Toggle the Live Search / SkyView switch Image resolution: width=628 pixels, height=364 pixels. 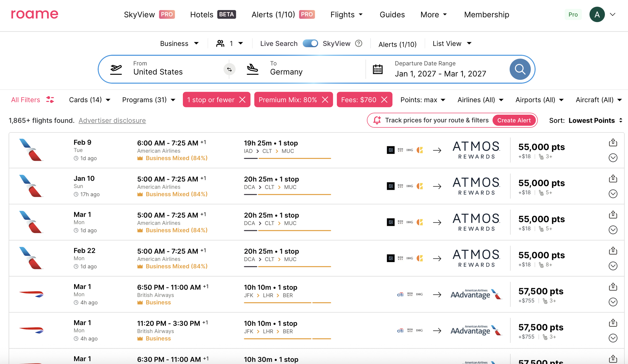point(310,43)
